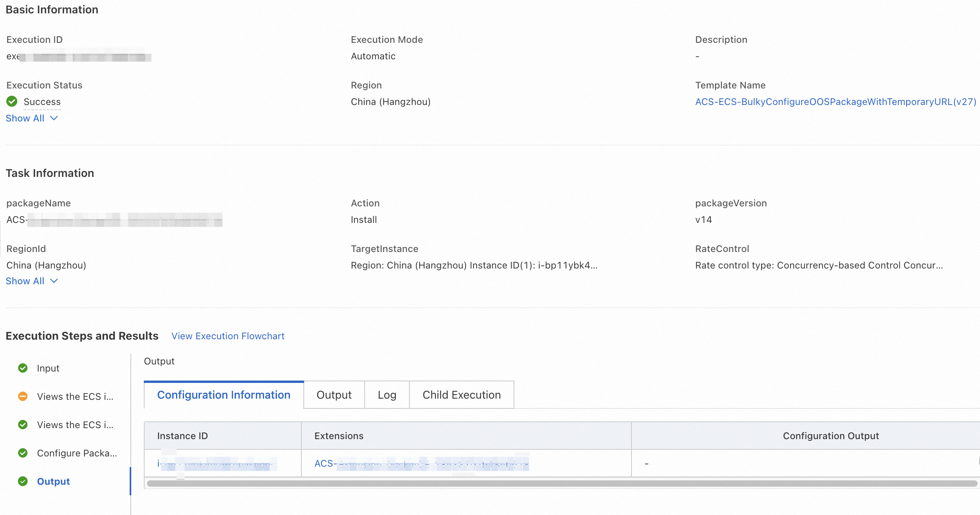
Task: Click the TargetInstance value i-bp11ybk4...
Action: tap(474, 265)
